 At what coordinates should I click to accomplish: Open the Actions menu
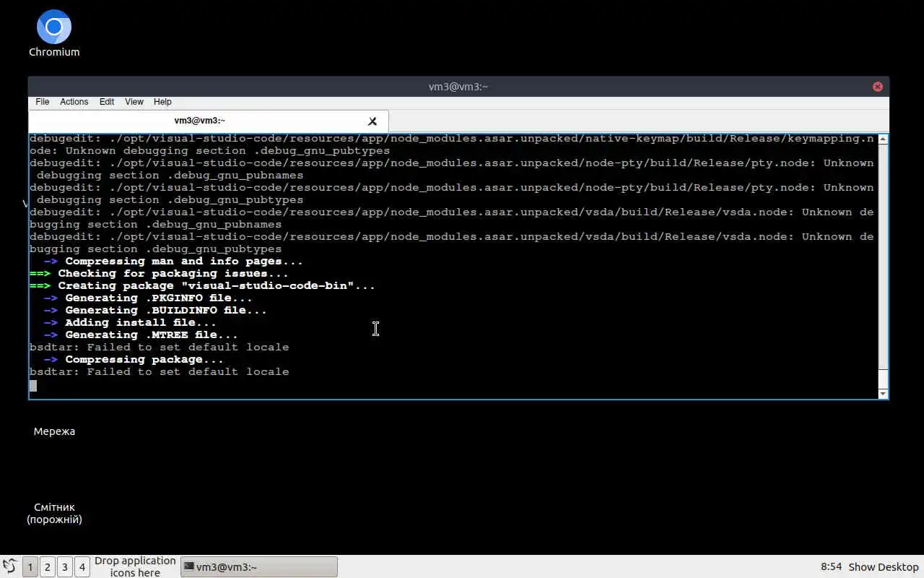pyautogui.click(x=74, y=102)
